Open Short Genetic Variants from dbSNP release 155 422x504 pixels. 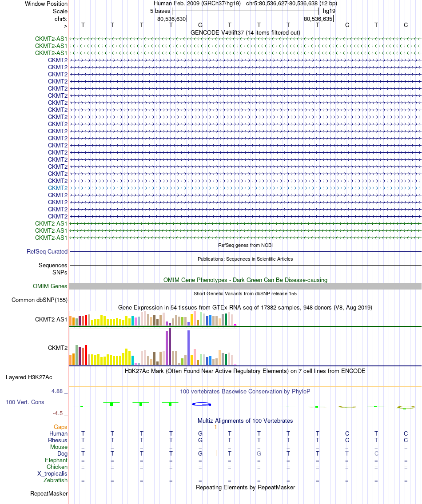click(x=245, y=294)
